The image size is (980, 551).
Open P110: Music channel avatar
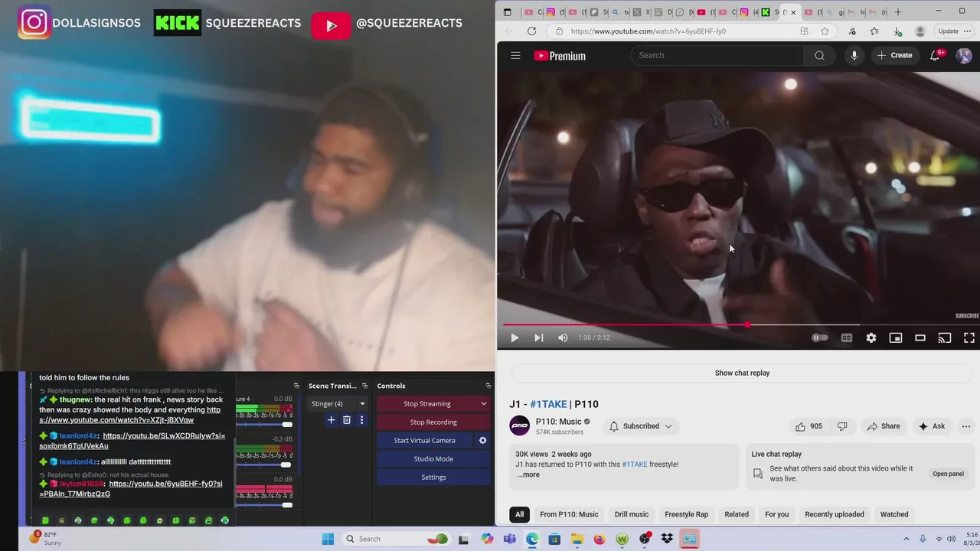[520, 426]
